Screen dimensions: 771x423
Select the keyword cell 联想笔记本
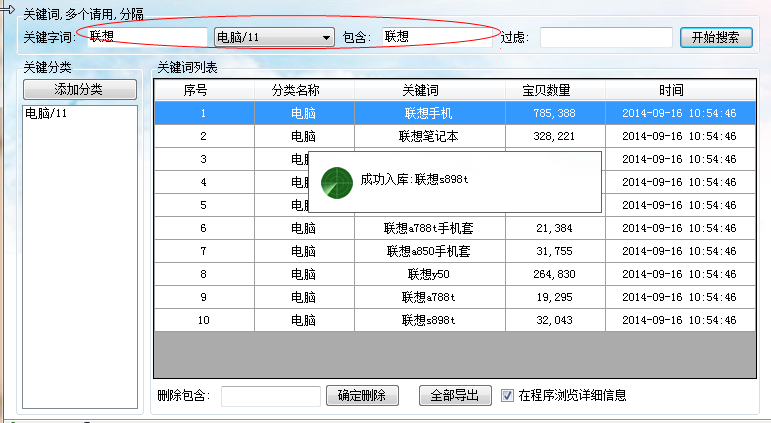click(x=429, y=136)
